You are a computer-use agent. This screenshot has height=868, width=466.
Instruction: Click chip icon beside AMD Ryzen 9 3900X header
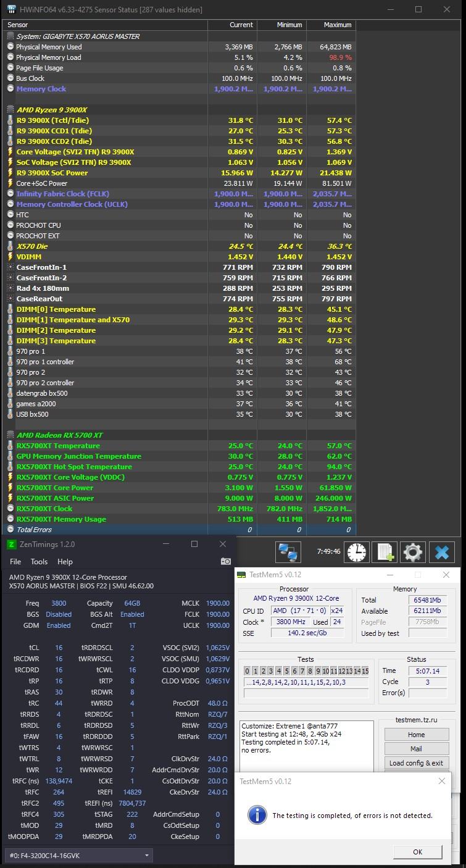(10, 109)
